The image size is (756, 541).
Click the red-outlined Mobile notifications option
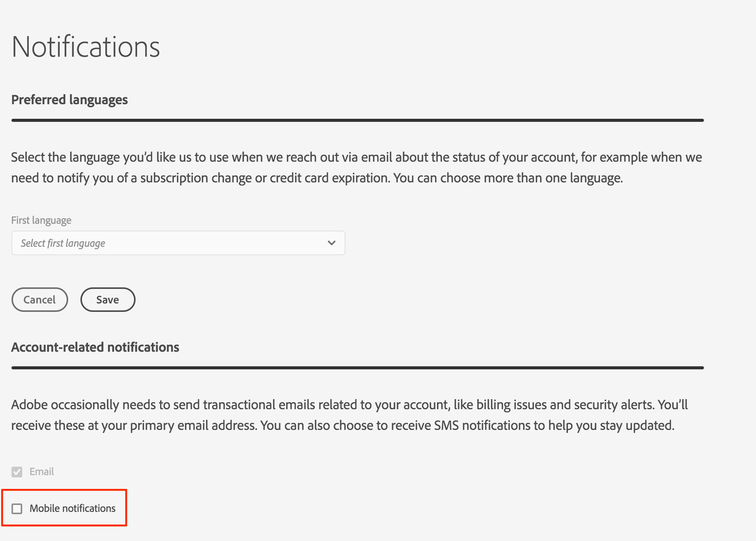[64, 508]
